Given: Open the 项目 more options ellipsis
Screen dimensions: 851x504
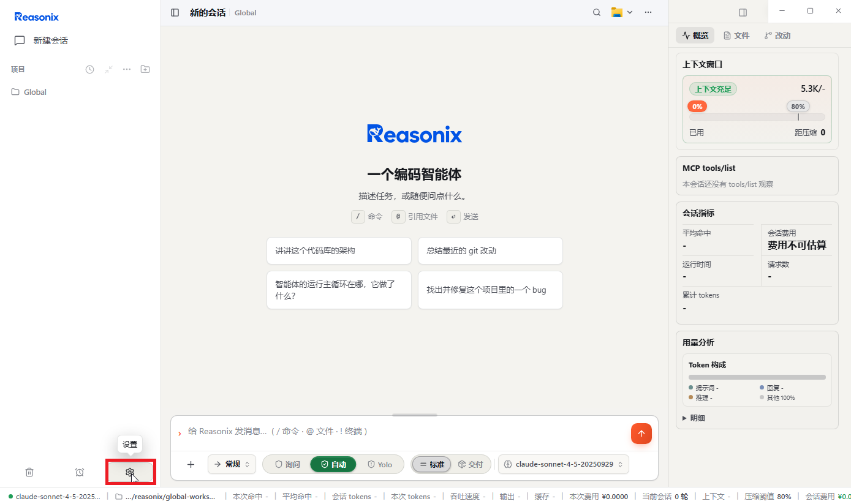Looking at the screenshot, I should tap(127, 69).
